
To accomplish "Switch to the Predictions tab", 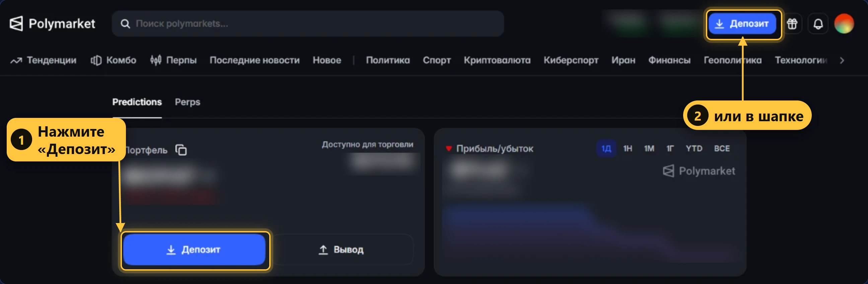I will coord(137,102).
